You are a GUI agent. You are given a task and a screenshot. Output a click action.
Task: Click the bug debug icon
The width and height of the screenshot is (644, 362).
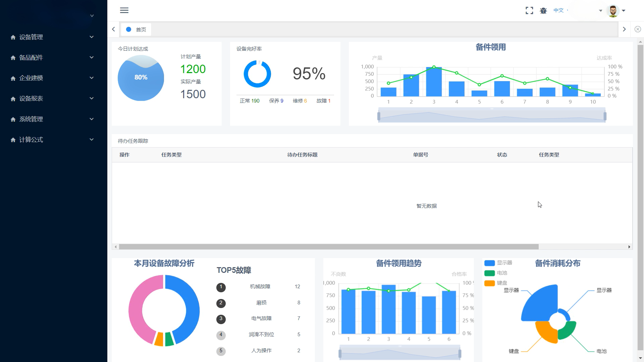tap(543, 11)
